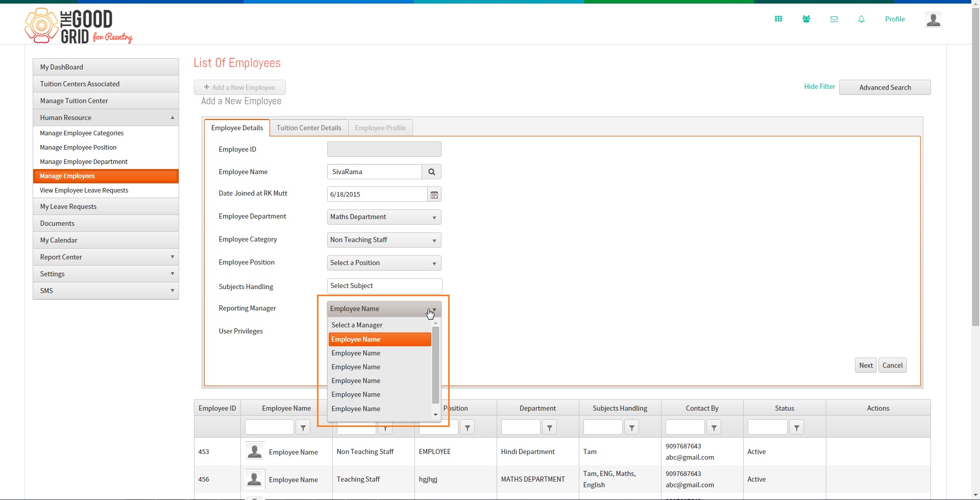Image resolution: width=980 pixels, height=500 pixels.
Task: Click the Employee ID disabled field
Action: pyautogui.click(x=384, y=149)
